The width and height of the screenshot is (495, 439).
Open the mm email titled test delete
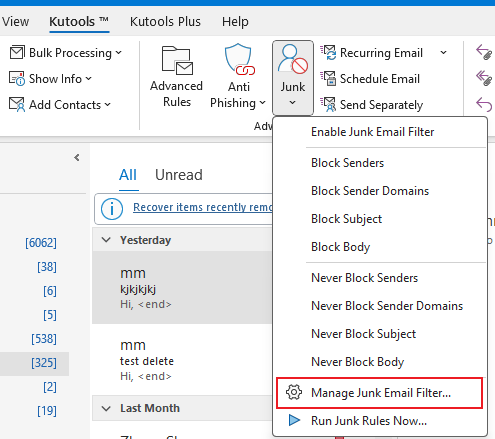point(182,359)
